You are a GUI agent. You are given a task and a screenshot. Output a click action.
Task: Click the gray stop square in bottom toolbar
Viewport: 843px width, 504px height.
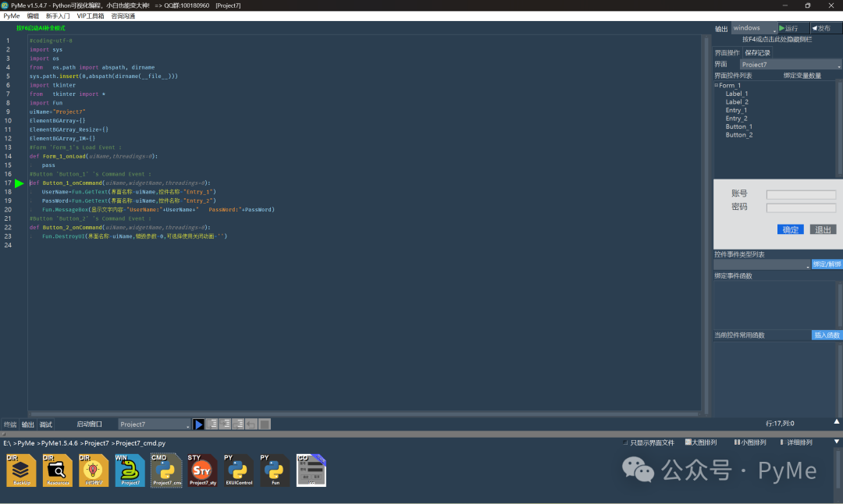tap(265, 424)
